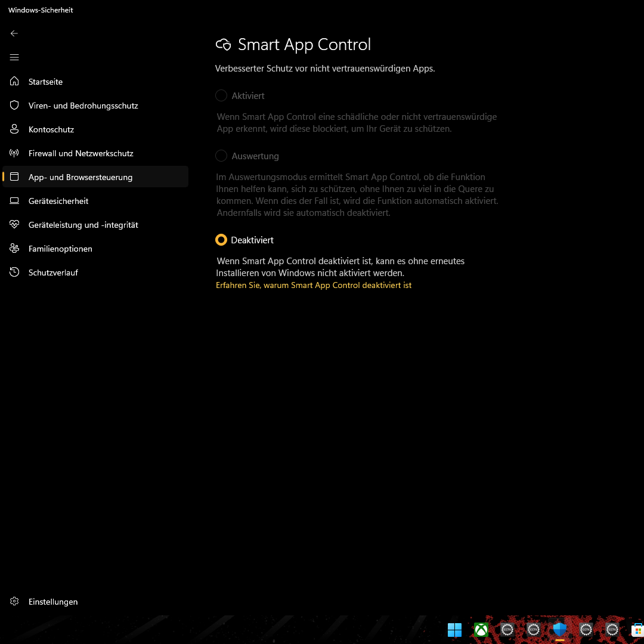Open Viren- und Bedrohungsschutz shield icon
The height and width of the screenshot is (644, 644).
pos(14,105)
